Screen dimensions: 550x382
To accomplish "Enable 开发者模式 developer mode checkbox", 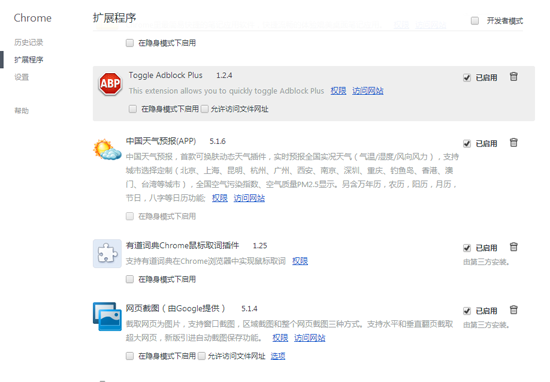I will [x=475, y=21].
